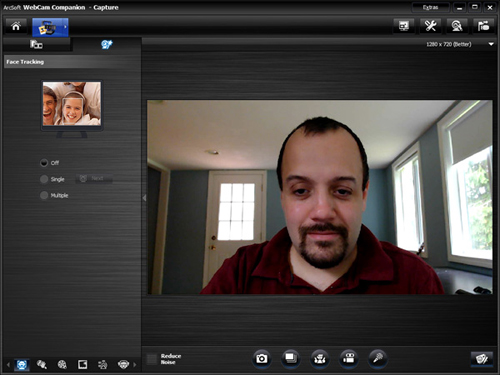Open the full screen display icon
500x375 pixels.
(x=404, y=26)
